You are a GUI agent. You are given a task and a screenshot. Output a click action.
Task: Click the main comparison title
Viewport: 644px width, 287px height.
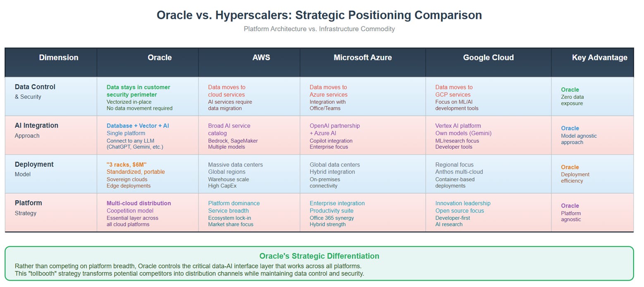[x=319, y=15]
